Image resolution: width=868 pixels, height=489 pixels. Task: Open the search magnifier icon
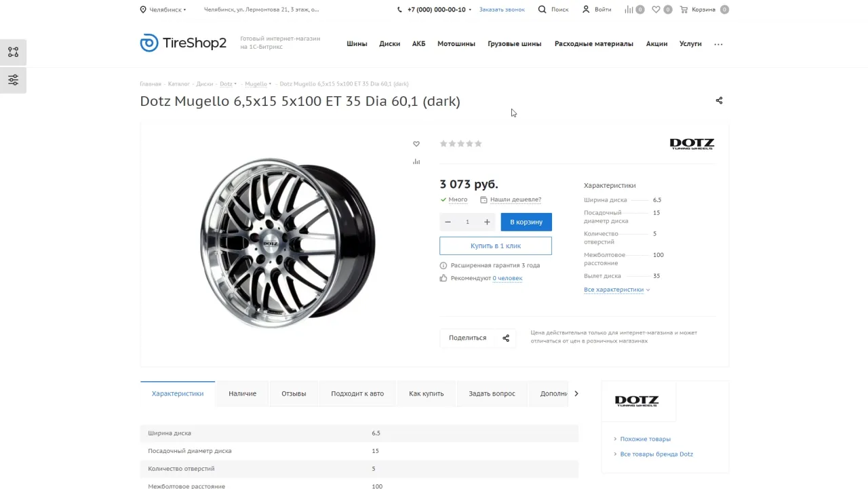[x=542, y=9]
